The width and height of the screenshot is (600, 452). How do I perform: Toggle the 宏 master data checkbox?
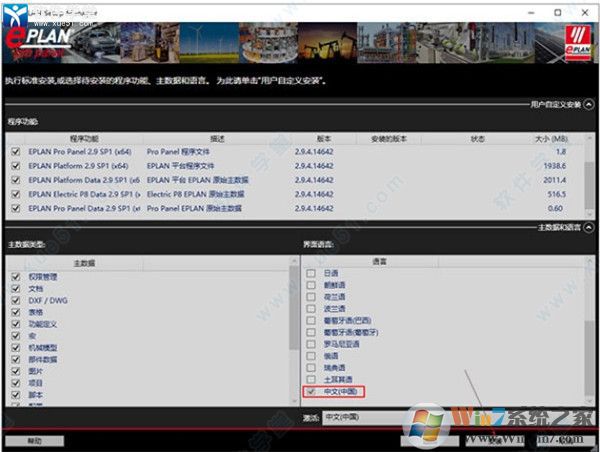16,336
